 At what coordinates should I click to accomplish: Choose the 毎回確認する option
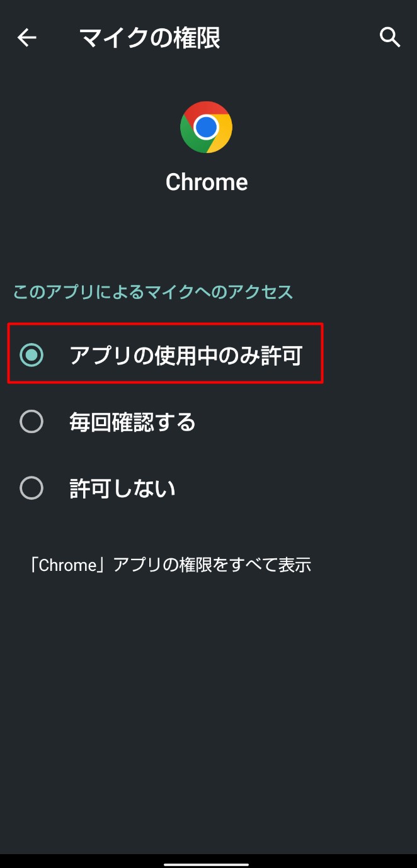pos(208,422)
